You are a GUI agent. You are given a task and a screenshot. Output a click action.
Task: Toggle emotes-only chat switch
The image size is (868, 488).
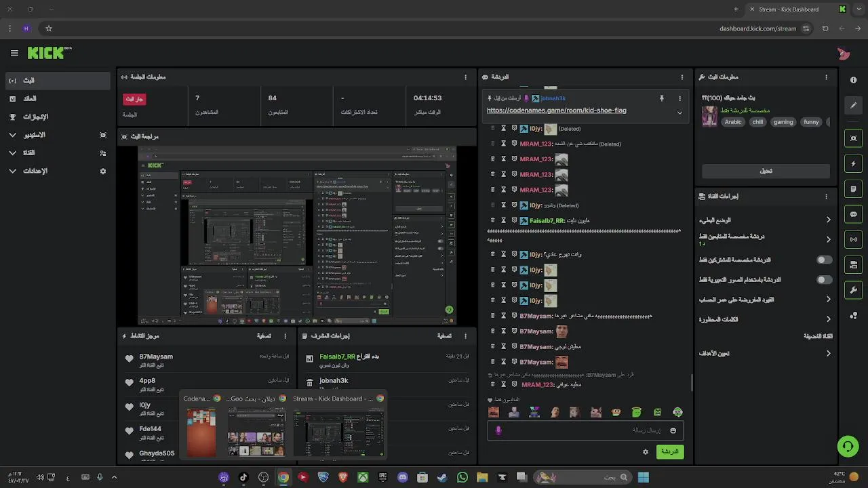point(824,279)
